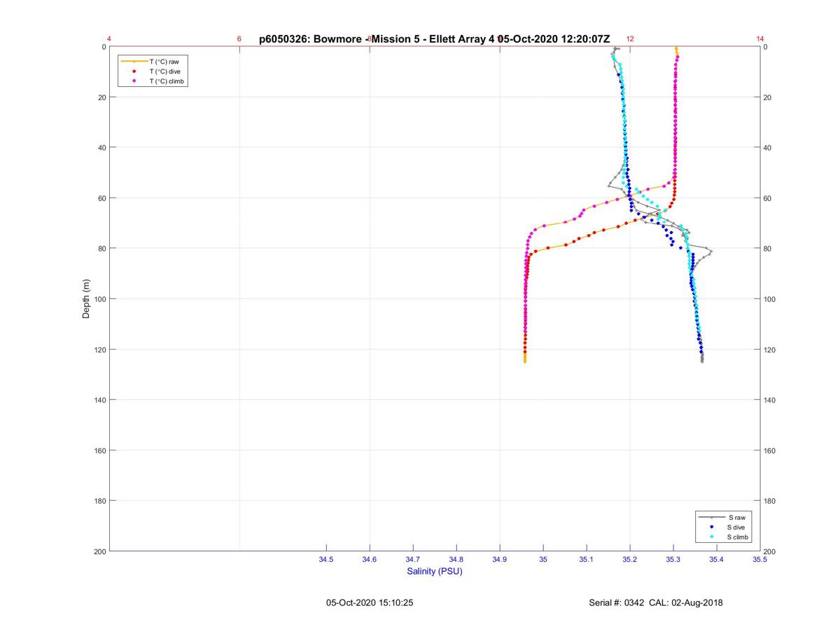This screenshot has width=840, height=620.
Task: Click salinity tick label 35.4
Action: (x=717, y=559)
